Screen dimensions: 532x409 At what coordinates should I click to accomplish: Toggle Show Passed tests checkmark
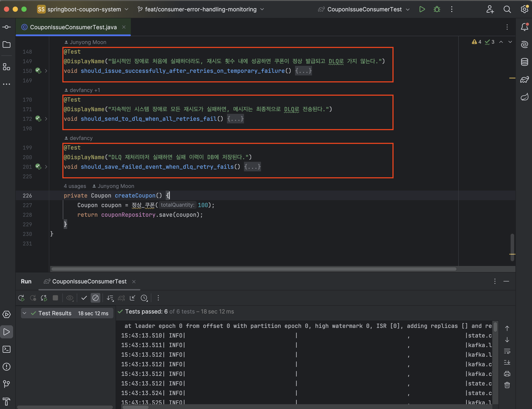point(84,298)
